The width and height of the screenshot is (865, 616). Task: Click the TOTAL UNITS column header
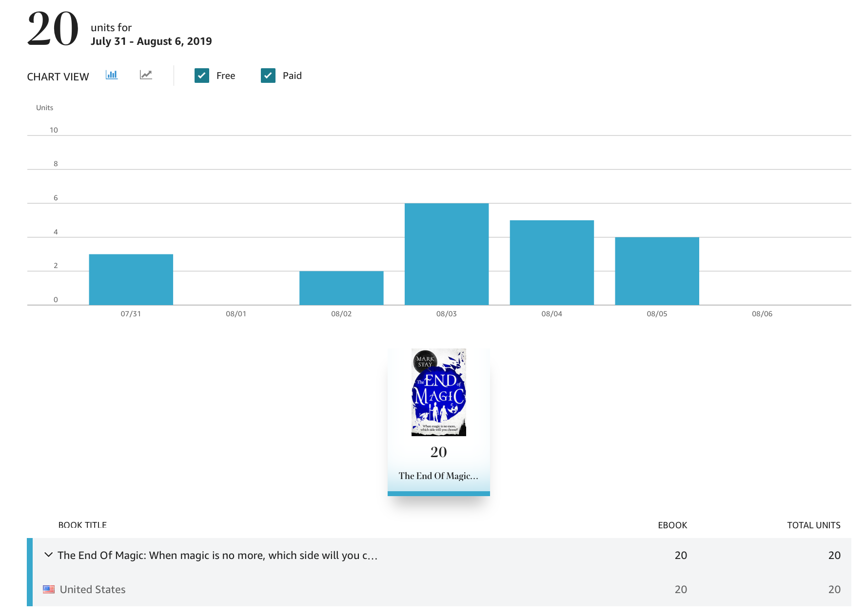point(813,525)
